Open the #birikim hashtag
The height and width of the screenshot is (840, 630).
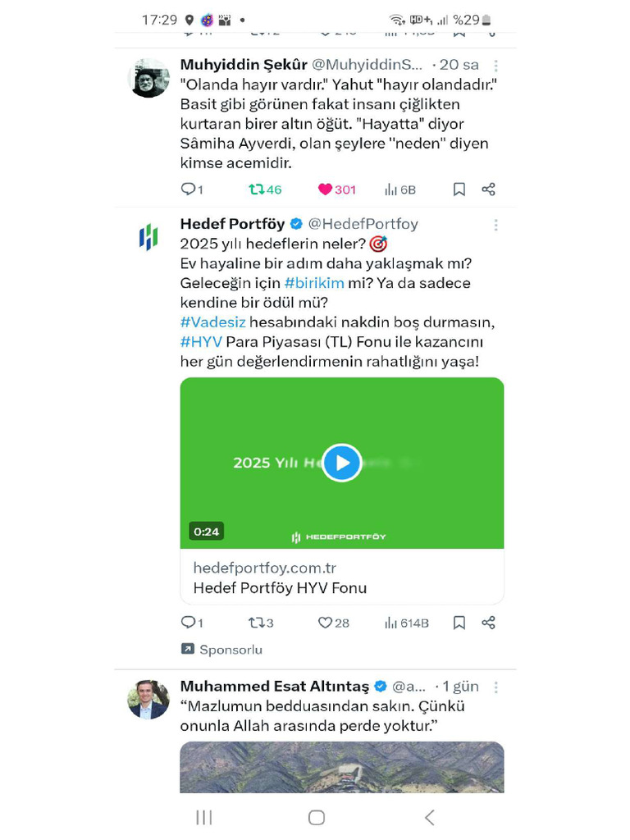(x=314, y=283)
